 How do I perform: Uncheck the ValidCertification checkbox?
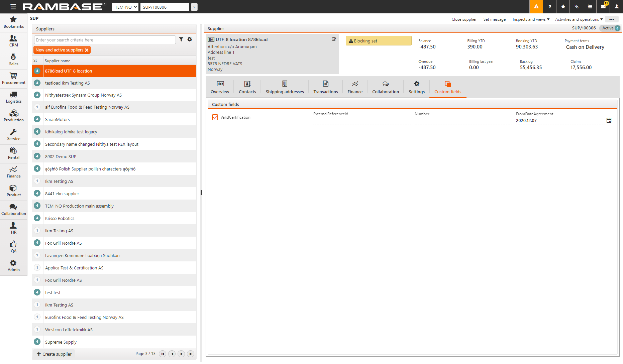(215, 117)
